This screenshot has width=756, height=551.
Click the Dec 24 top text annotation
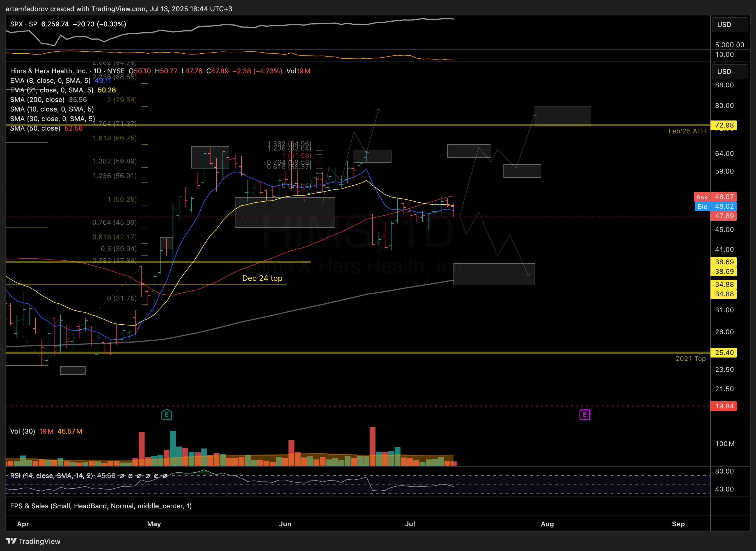pyautogui.click(x=262, y=278)
